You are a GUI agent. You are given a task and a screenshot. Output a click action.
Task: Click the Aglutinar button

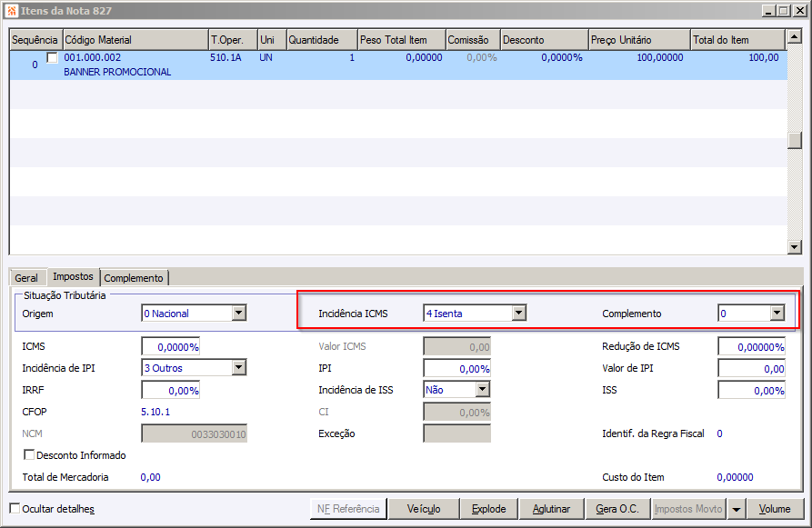coord(552,509)
